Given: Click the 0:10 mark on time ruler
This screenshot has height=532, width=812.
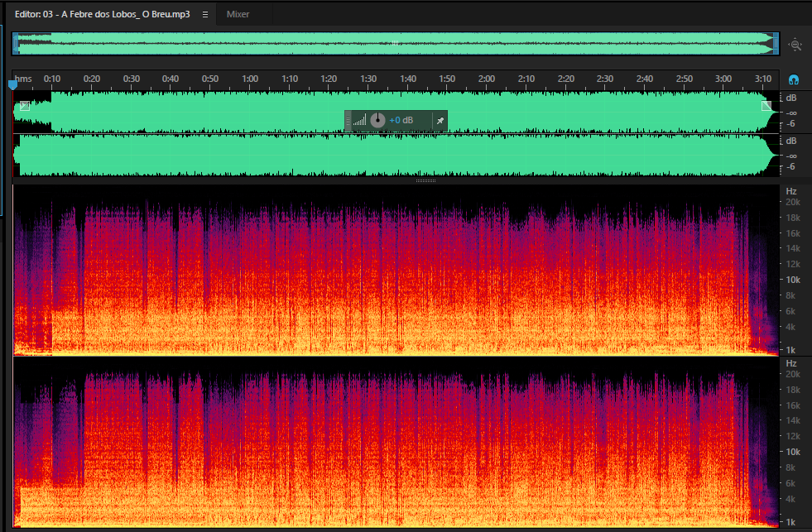Looking at the screenshot, I should point(52,79).
